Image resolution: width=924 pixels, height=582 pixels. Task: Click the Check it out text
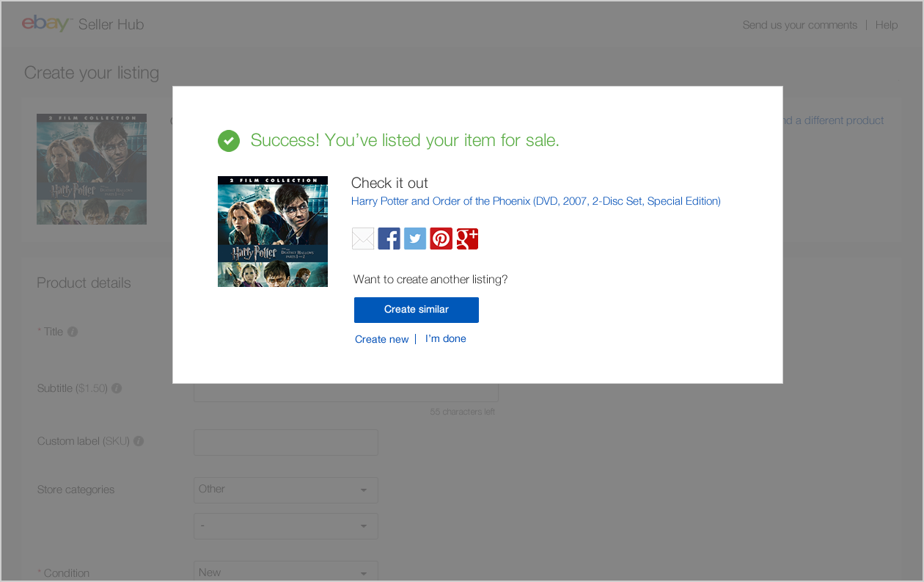click(389, 183)
